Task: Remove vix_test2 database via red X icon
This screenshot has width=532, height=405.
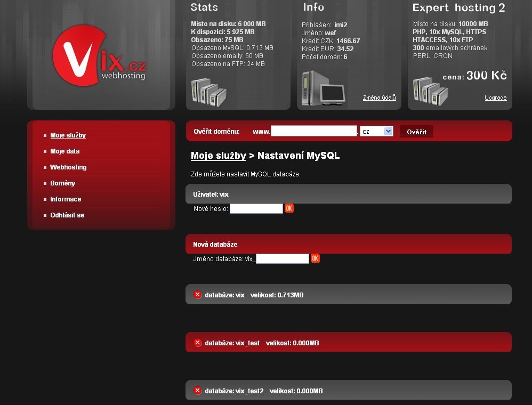Action: pos(197,391)
